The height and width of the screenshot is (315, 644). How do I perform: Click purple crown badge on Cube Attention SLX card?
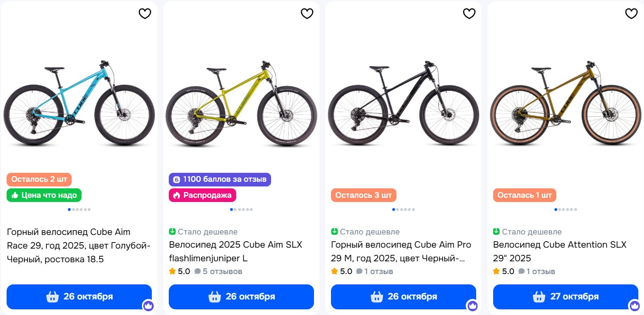click(635, 306)
